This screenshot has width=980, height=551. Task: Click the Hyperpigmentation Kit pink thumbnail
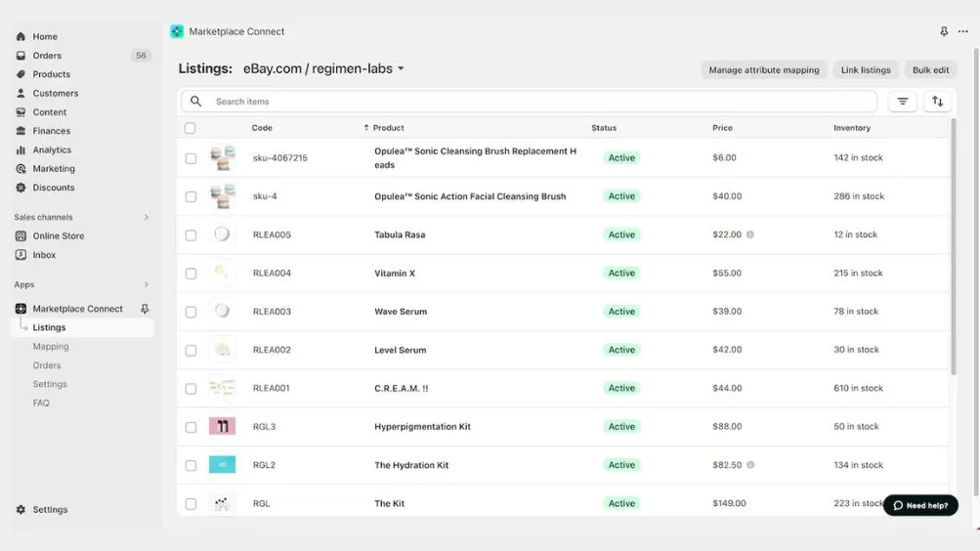(222, 427)
